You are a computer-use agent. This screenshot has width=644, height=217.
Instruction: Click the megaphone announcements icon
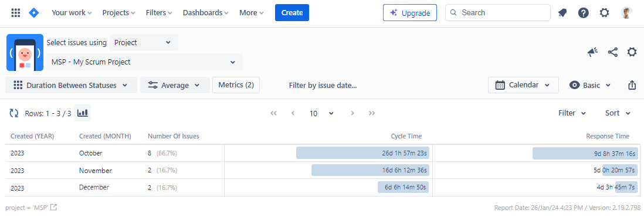click(x=592, y=52)
